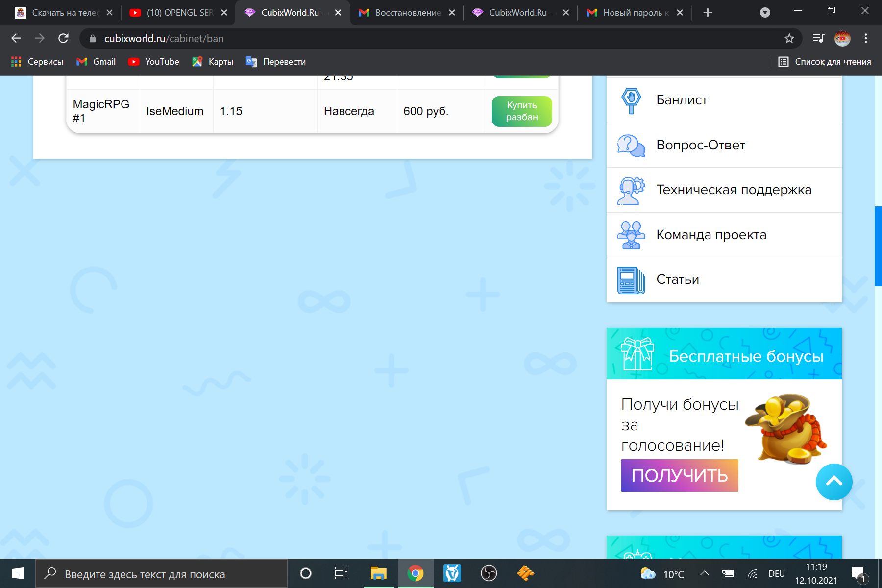This screenshot has width=882, height=588.
Task: Open the YouTube bookmark
Action: [x=153, y=62]
